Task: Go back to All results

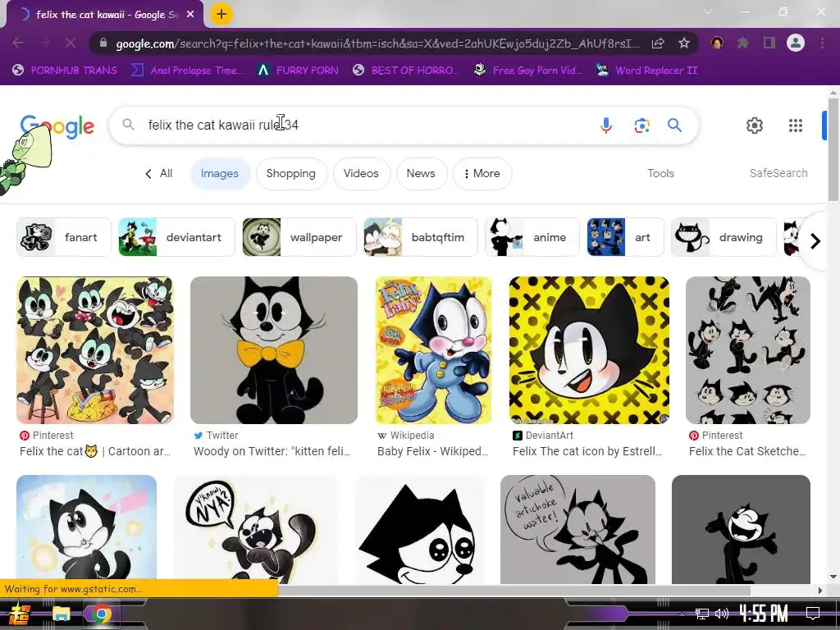Action: point(158,174)
